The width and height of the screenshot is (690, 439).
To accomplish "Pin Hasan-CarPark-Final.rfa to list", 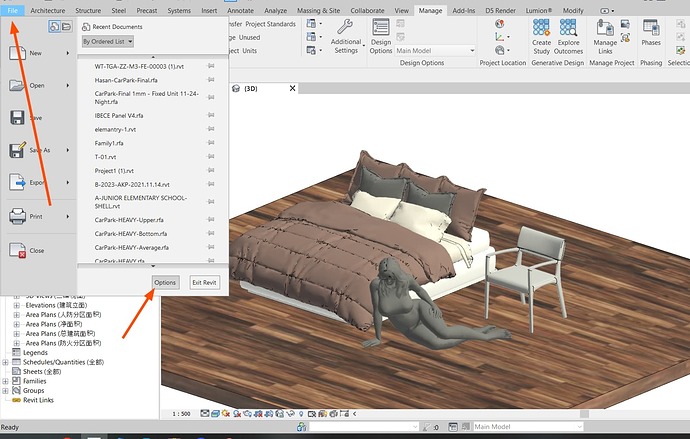I will coord(211,80).
